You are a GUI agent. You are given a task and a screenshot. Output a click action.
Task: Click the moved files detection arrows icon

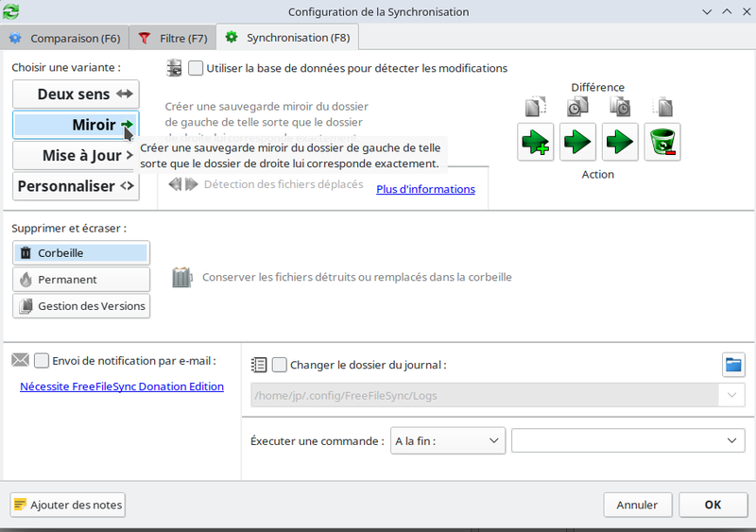pos(183,184)
